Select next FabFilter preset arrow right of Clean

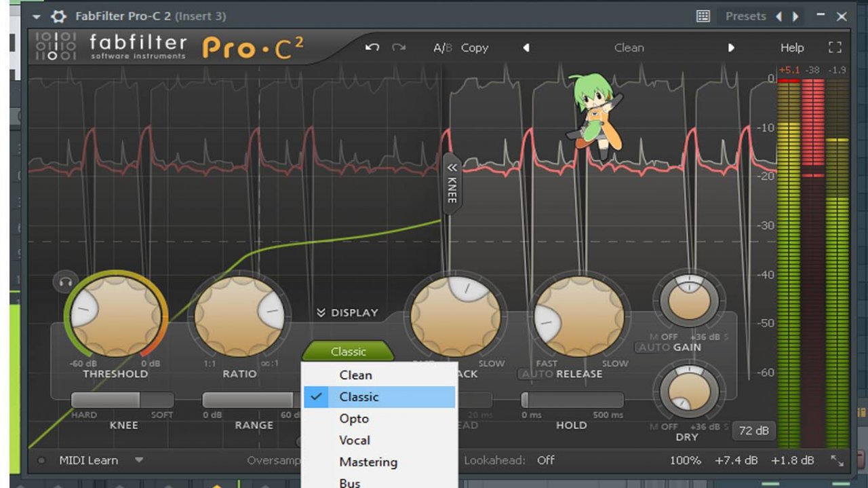point(731,48)
